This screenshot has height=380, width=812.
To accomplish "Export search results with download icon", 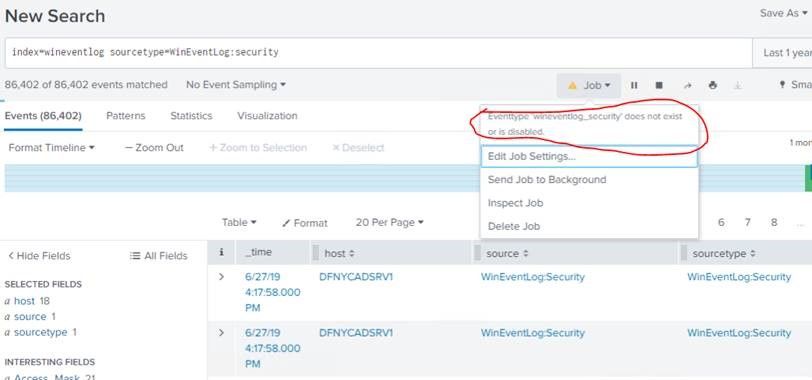I will (x=737, y=85).
